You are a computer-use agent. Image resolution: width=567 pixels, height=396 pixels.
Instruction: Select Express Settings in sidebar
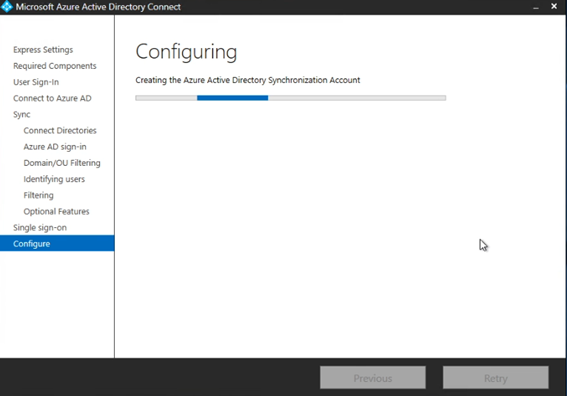pos(43,50)
